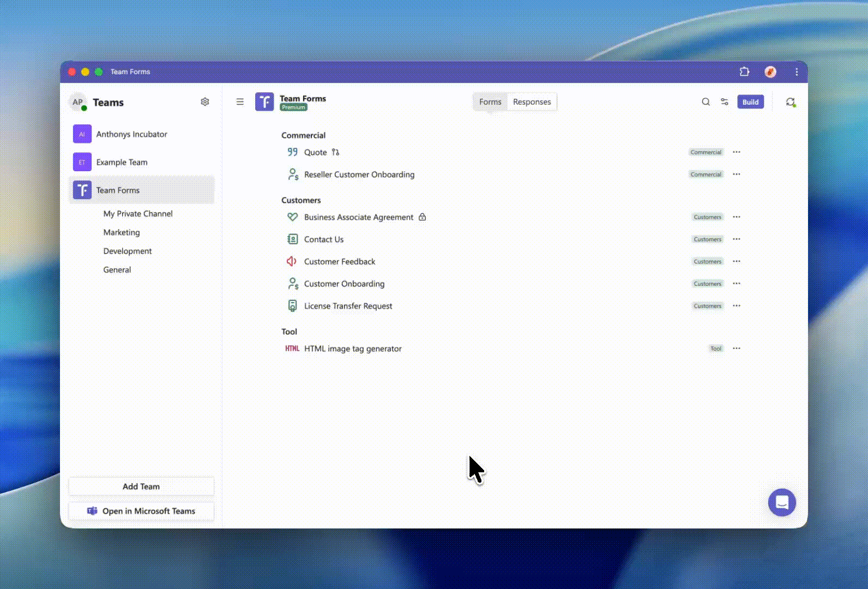Click the Team Forms avatar in sidebar
868x589 pixels.
(x=82, y=190)
